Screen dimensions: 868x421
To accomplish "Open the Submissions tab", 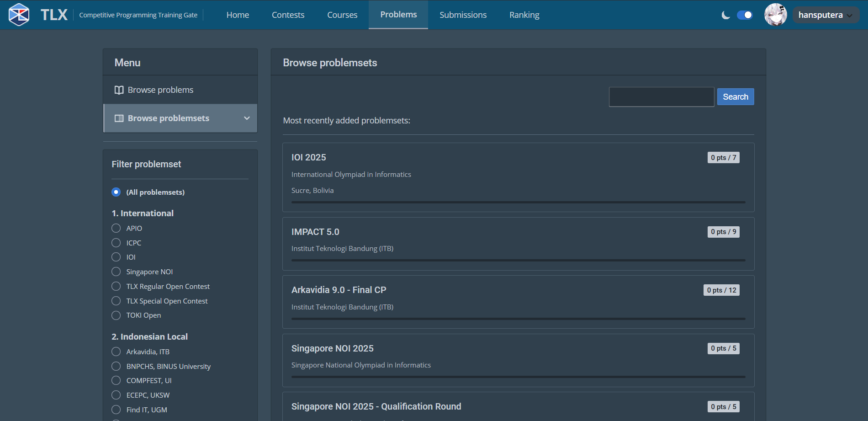I will [463, 15].
